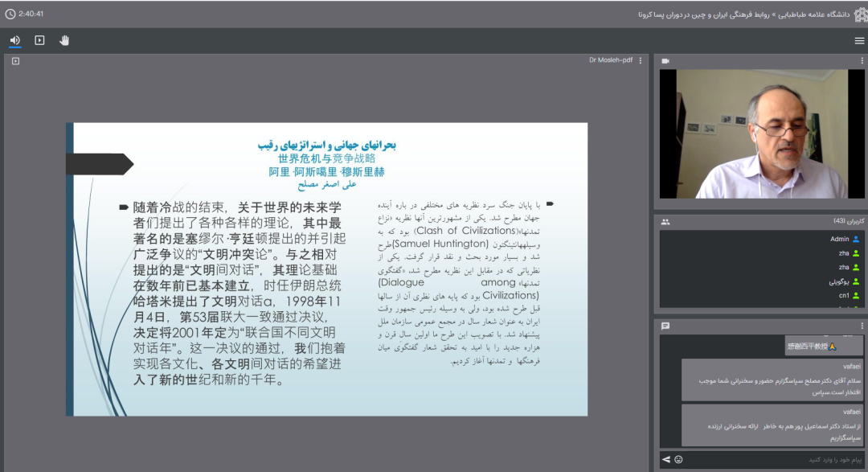Open the emoji picker in chat
Screen dimensions: 868x472
[x=678, y=459]
